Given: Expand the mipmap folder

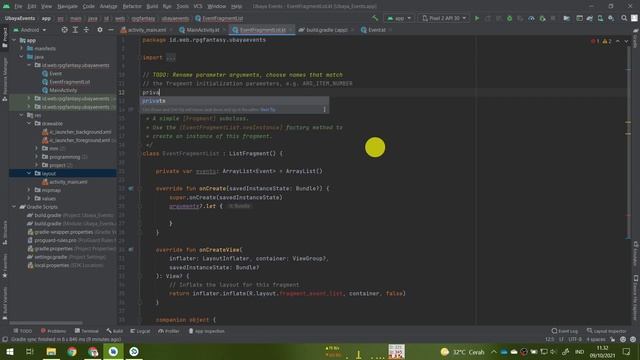Looking at the screenshot, I should tap(29, 190).
